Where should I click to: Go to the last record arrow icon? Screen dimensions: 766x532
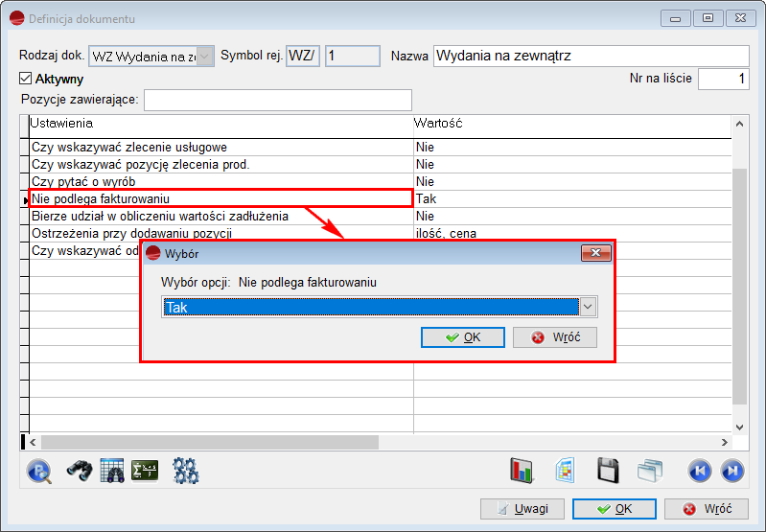point(731,471)
